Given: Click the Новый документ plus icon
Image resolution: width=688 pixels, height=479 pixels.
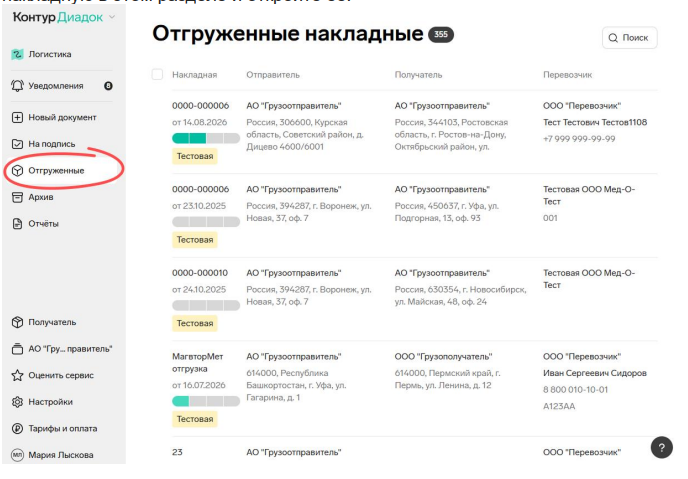Looking at the screenshot, I should [x=17, y=118].
